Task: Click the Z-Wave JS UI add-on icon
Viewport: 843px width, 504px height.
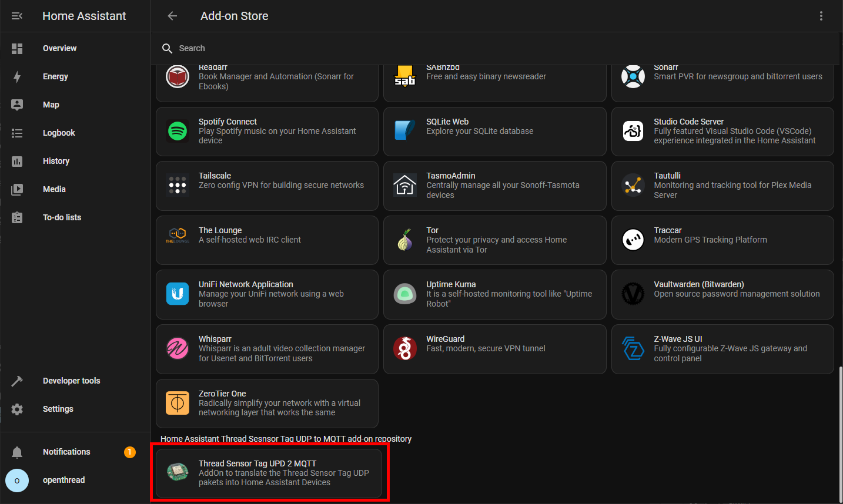Action: [633, 349]
